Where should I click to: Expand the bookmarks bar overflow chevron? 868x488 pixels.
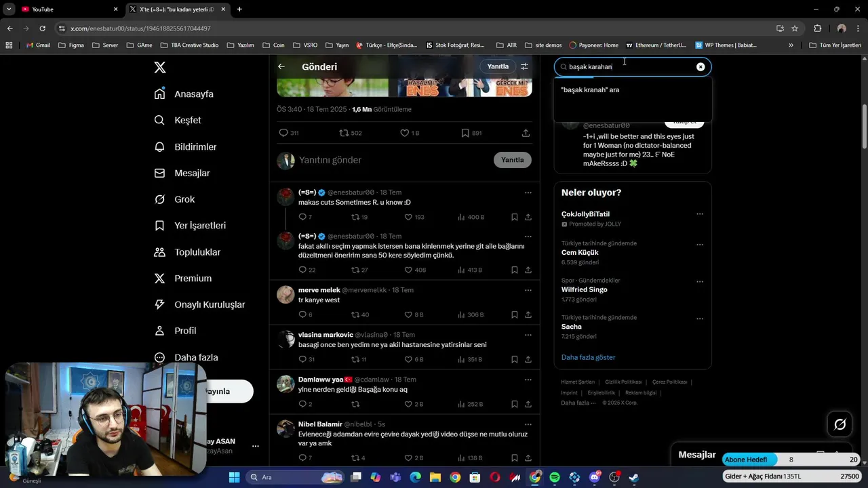[791, 45]
